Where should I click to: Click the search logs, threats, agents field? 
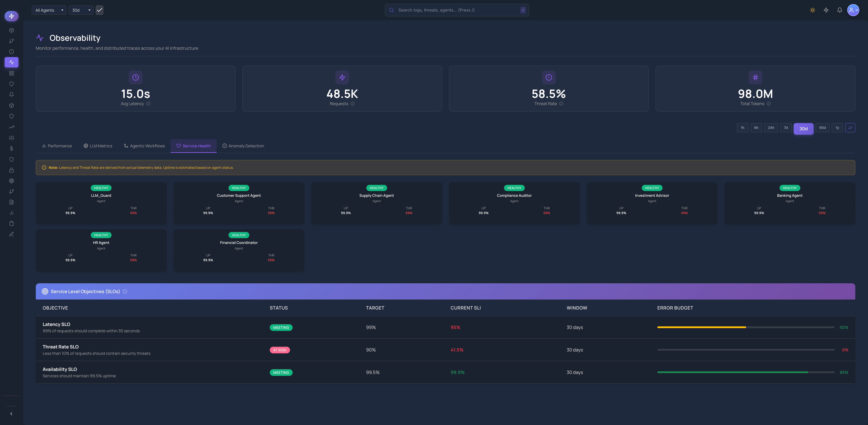click(x=457, y=10)
